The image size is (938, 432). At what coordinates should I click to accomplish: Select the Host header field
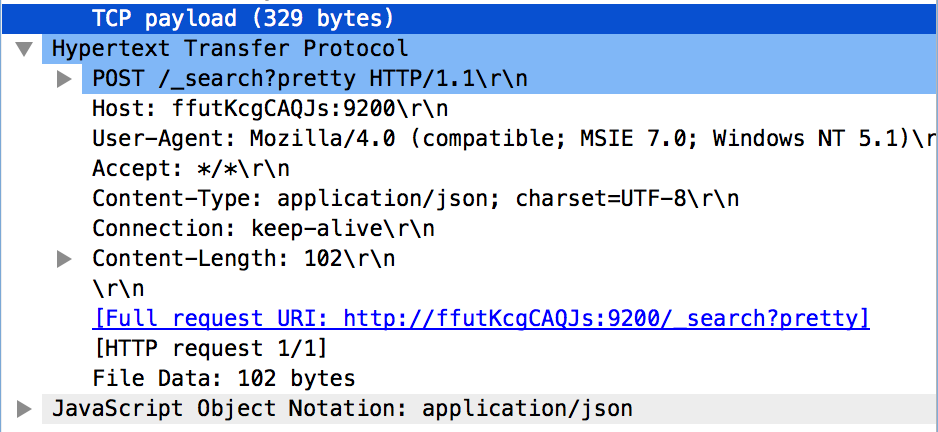(x=270, y=109)
